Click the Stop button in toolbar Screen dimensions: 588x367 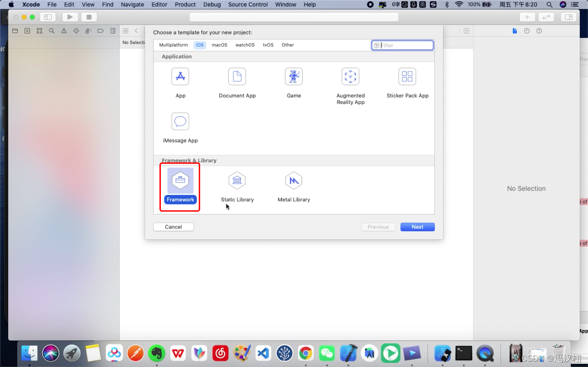(x=89, y=17)
